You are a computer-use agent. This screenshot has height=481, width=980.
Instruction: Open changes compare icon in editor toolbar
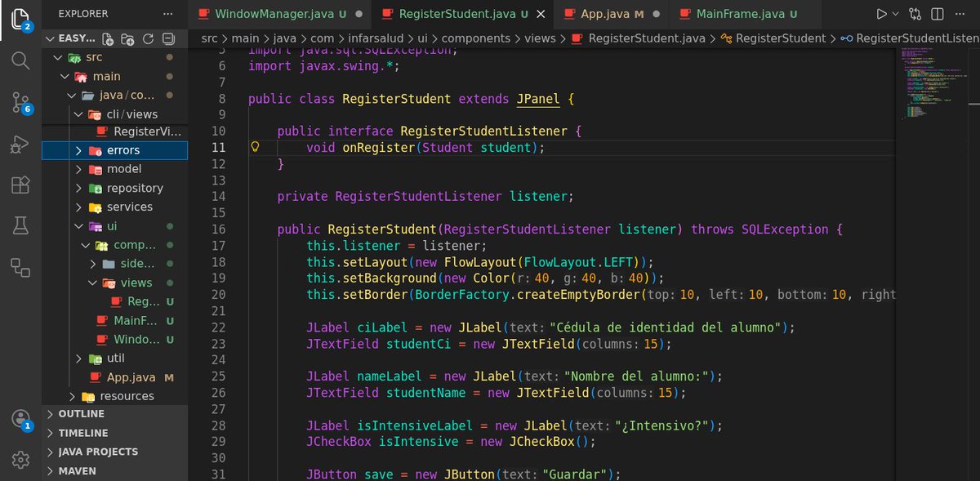click(x=915, y=14)
